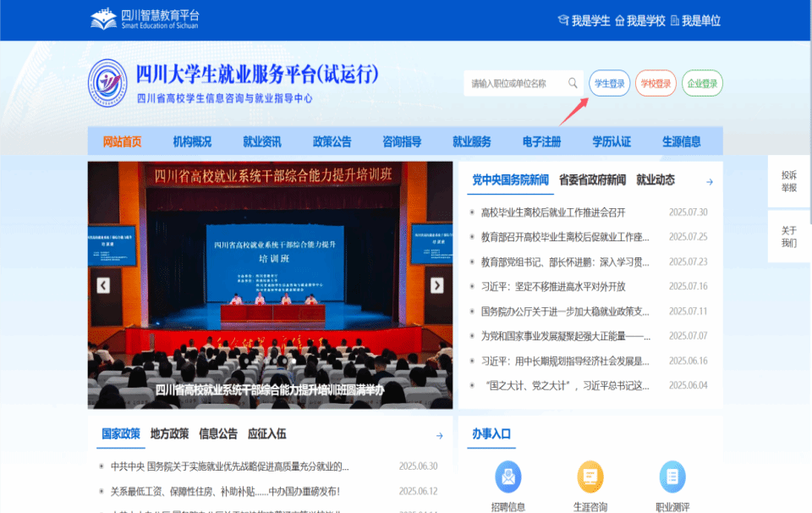
Task: Click the 办事入口 section heading
Action: (491, 433)
